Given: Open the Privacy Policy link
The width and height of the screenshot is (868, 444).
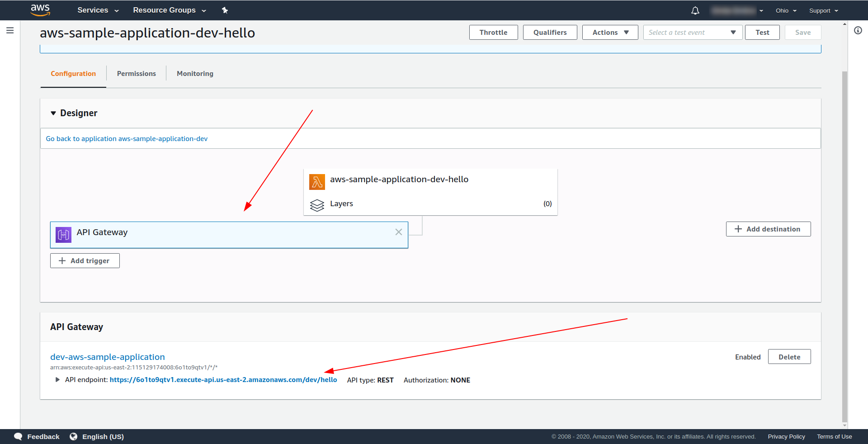Looking at the screenshot, I should pyautogui.click(x=786, y=437).
